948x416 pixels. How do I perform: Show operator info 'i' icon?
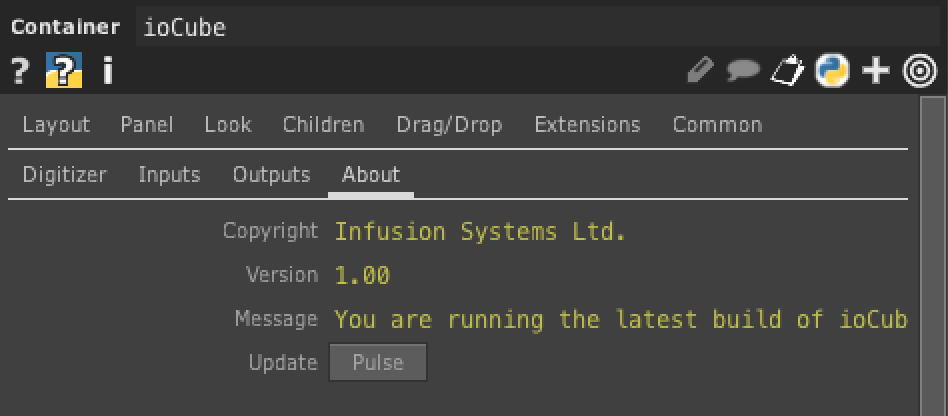108,71
